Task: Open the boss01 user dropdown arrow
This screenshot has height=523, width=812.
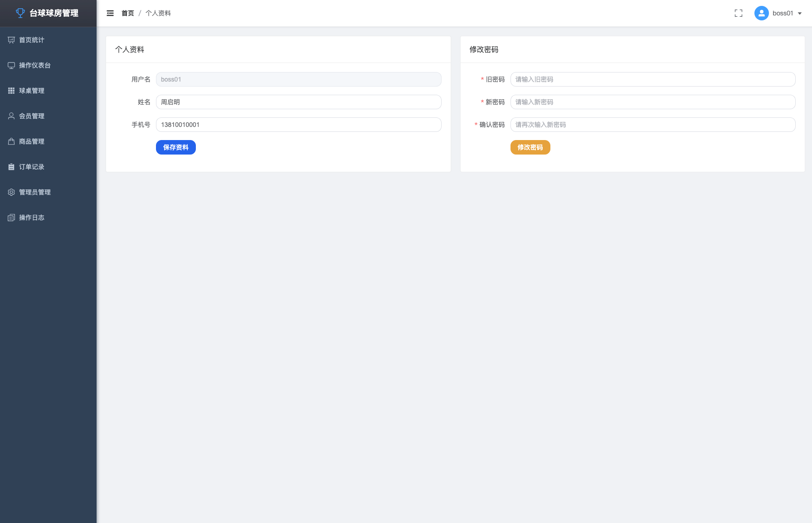Action: [800, 14]
